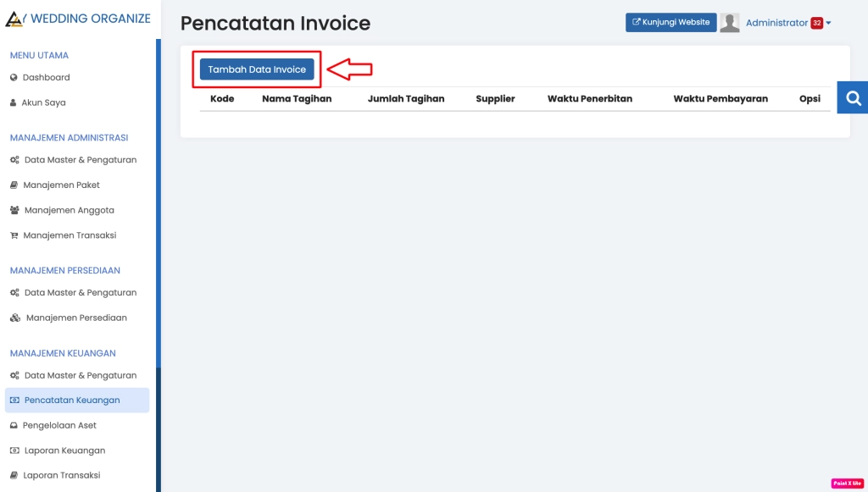Image resolution: width=868 pixels, height=492 pixels.
Task: Click the Jumlah Tagihan column header
Action: tap(406, 99)
